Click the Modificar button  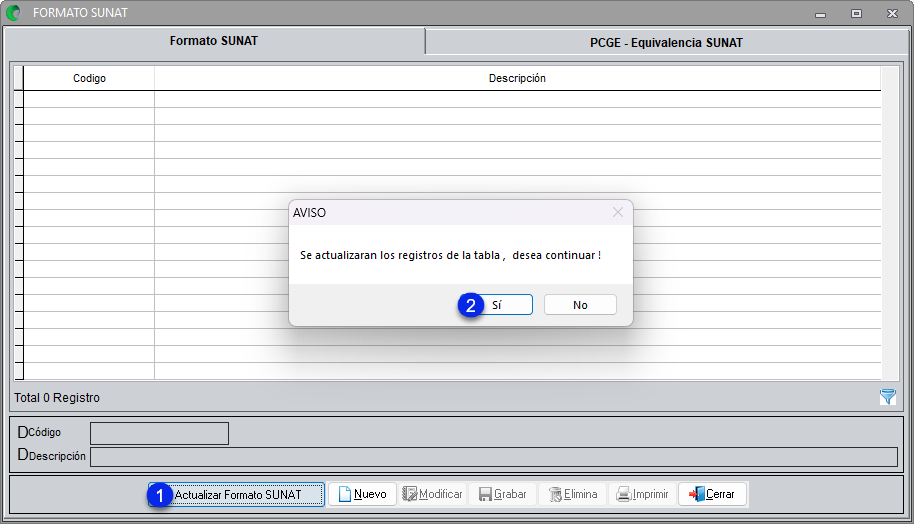(x=432, y=494)
